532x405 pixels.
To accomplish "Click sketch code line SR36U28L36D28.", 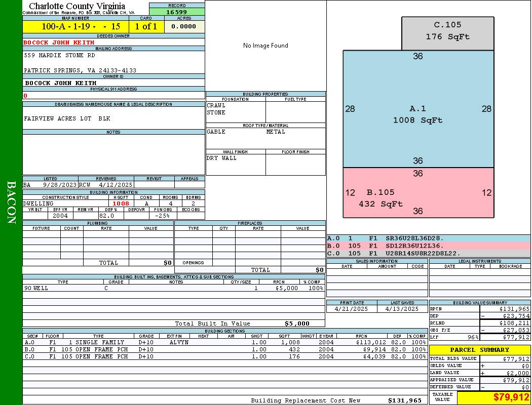I will 414,238.
